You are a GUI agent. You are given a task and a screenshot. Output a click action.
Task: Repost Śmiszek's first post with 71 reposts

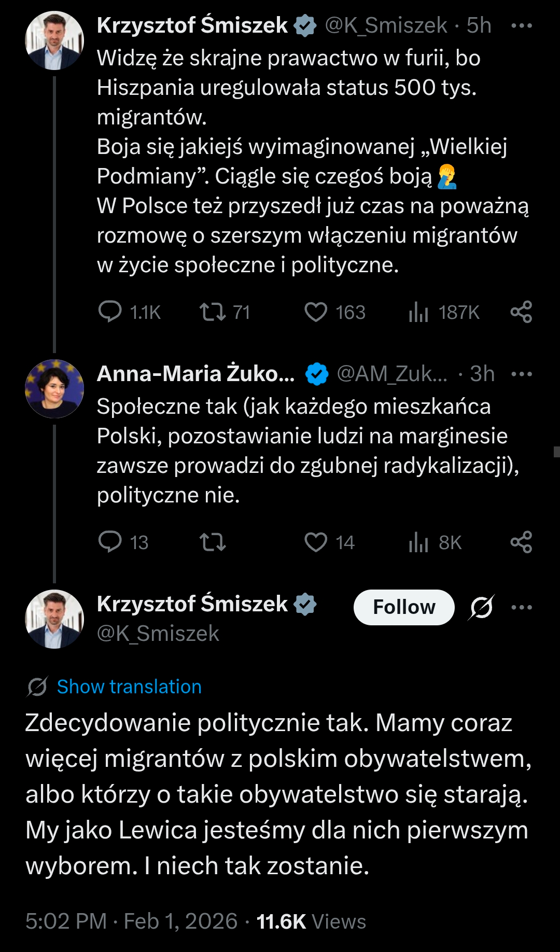[213, 312]
